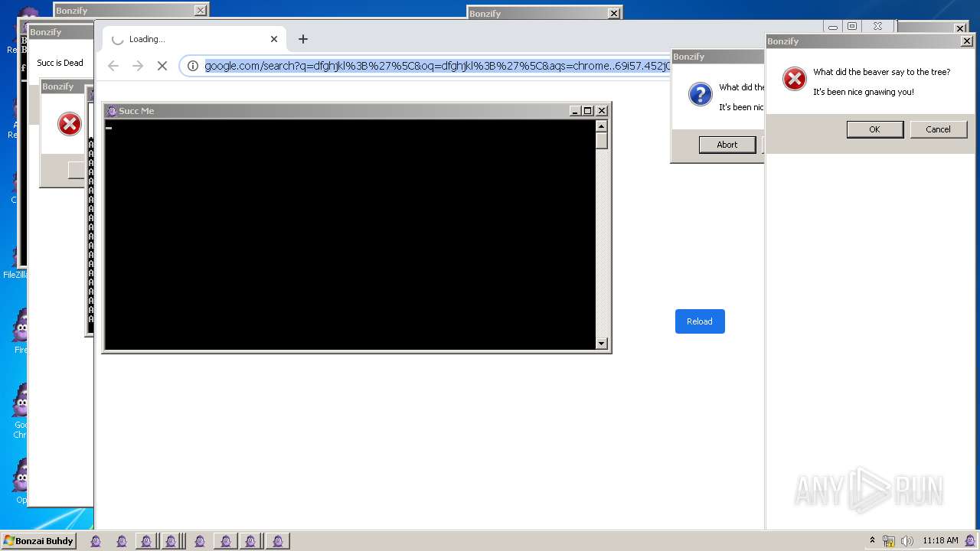Close the Loading... tab
Viewport: 980px width, 551px height.
pos(274,39)
